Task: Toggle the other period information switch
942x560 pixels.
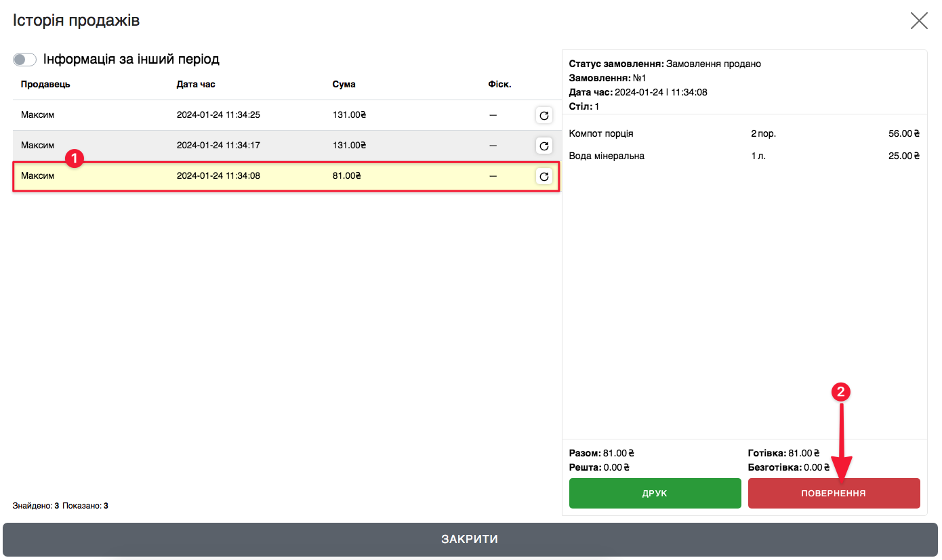Action: pos(24,60)
